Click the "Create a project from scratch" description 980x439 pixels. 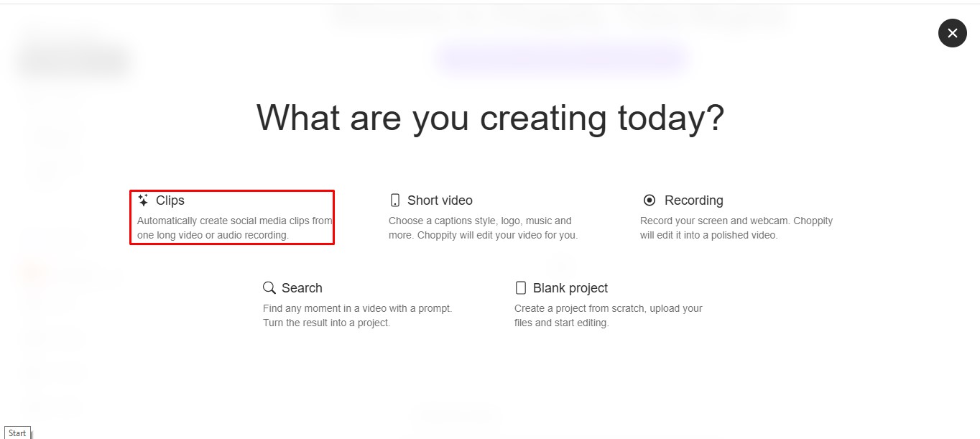(x=608, y=315)
